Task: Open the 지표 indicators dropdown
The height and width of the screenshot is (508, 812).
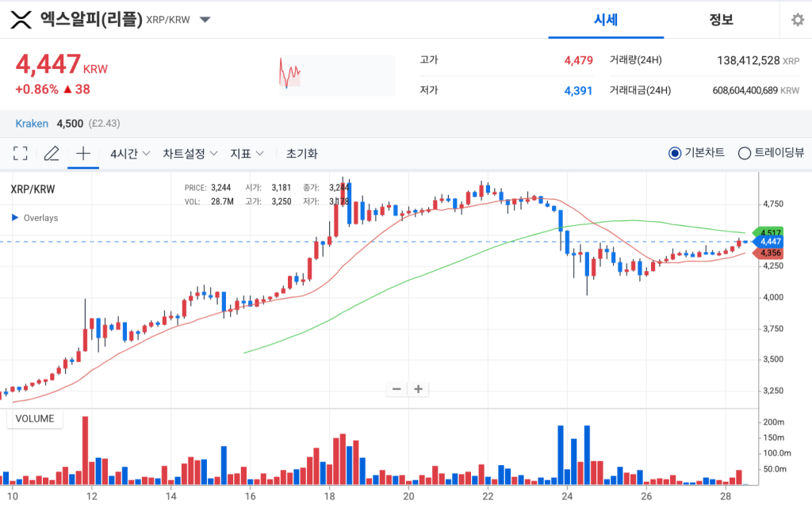Action: (x=247, y=154)
